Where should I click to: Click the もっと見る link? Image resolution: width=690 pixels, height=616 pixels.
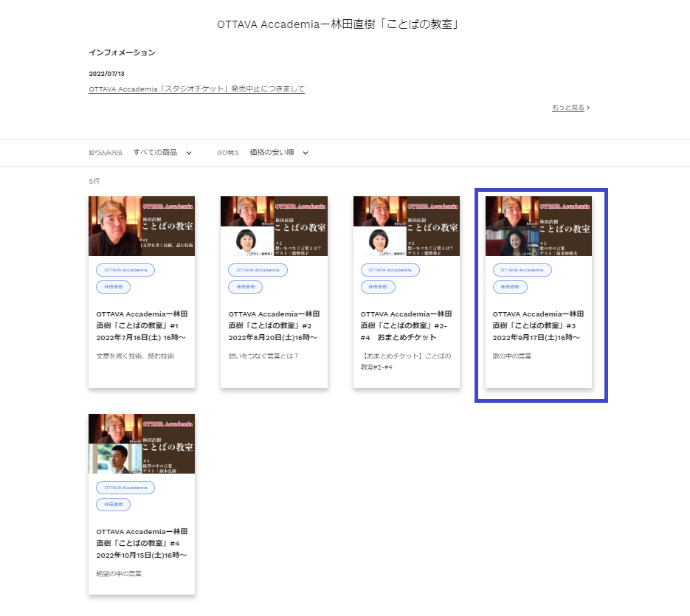pyautogui.click(x=567, y=108)
